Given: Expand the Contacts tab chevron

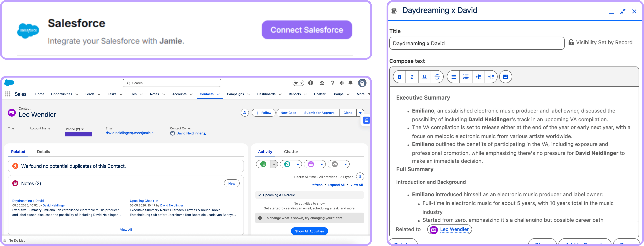Looking at the screenshot, I should click(x=218, y=94).
